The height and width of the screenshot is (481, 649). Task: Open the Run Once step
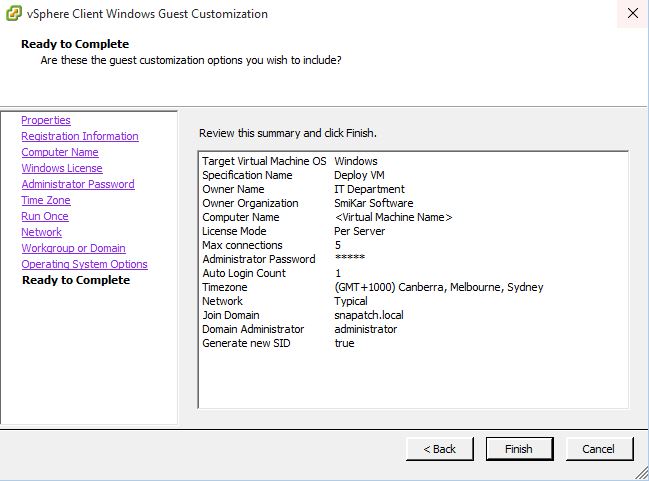pos(45,216)
